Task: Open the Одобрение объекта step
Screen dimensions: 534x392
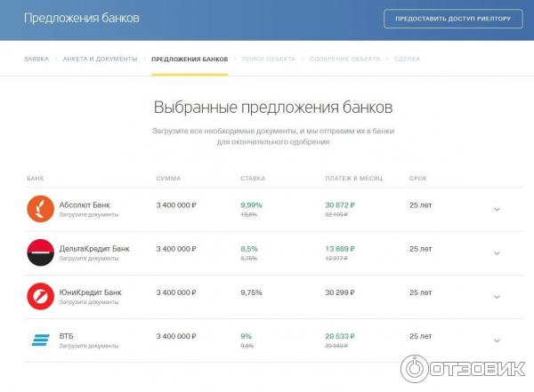Action: pos(344,59)
